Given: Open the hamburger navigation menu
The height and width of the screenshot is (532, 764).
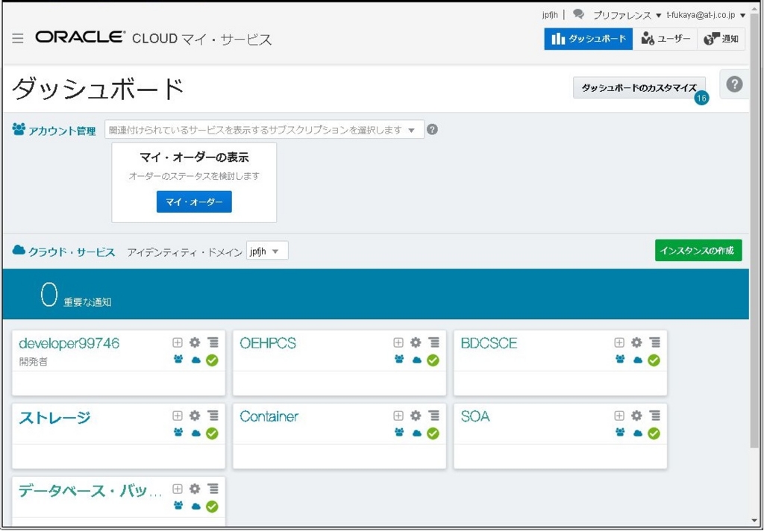Looking at the screenshot, I should coord(18,38).
